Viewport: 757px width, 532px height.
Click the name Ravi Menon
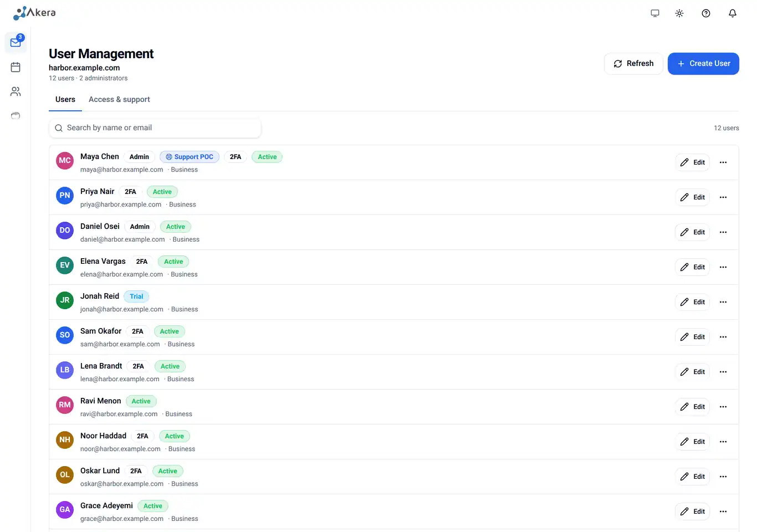101,401
